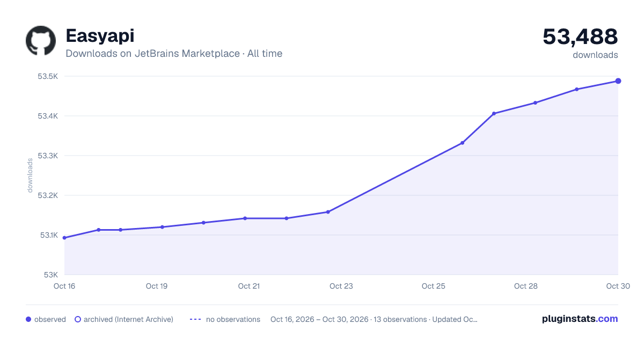The image size is (644, 338).
Task: Click 'Downloads on JetBrains Marketplace · All time' subtitle
Action: click(174, 54)
